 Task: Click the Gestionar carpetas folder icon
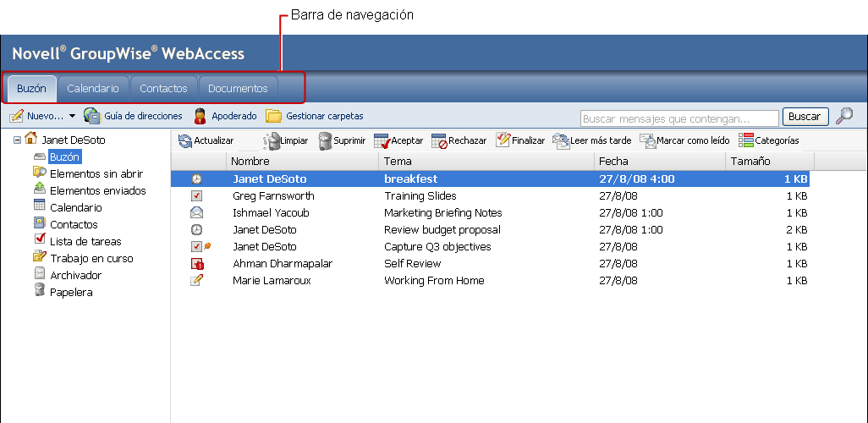point(273,116)
